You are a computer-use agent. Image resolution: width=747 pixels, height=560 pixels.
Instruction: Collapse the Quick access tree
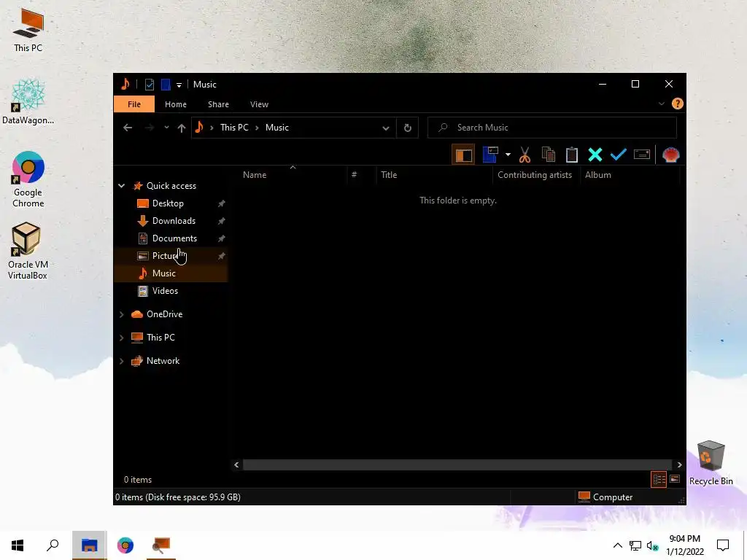122,186
